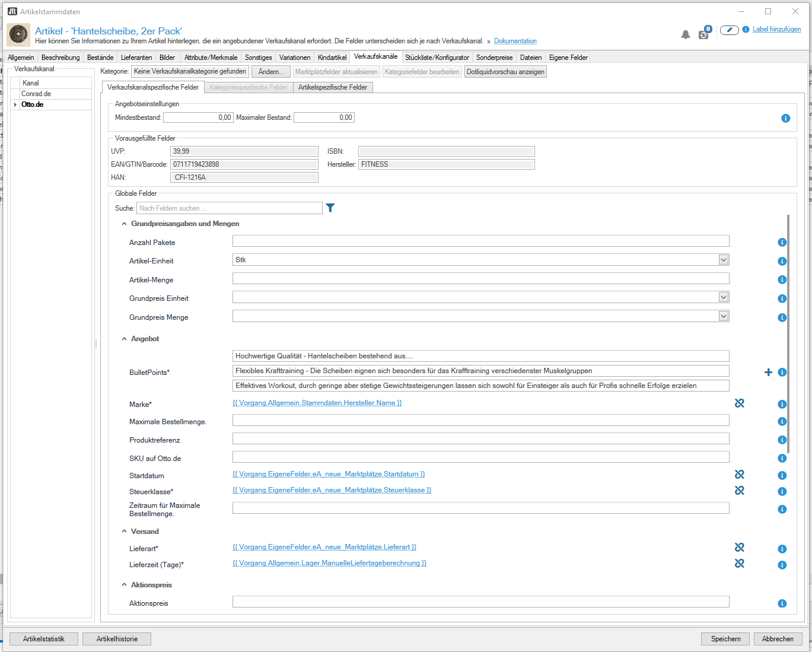Show info for Anzahl Pakete field
This screenshot has height=652, width=812.
pos(782,242)
